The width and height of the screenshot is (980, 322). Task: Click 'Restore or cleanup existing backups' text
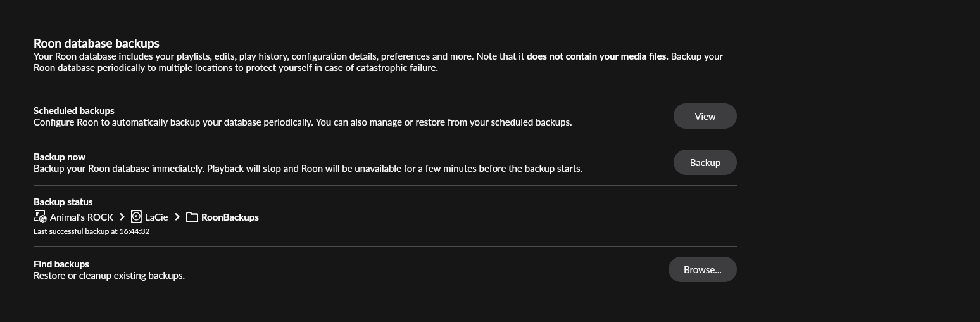point(109,275)
